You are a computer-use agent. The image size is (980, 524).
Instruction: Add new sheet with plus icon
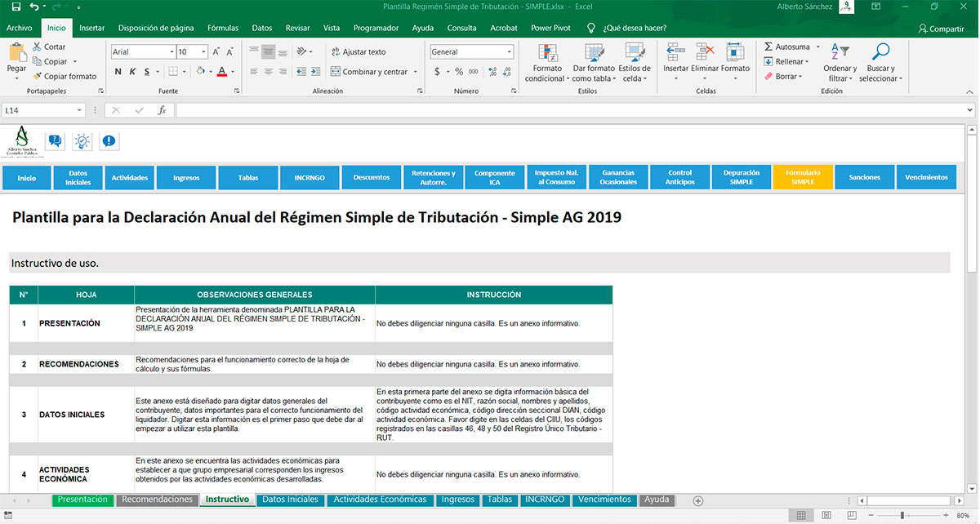[697, 500]
